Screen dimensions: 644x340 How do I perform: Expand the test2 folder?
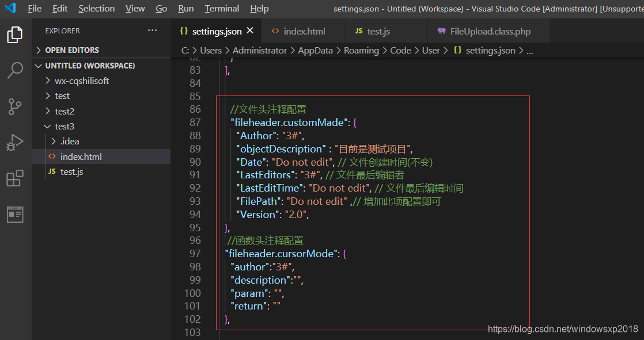(64, 111)
